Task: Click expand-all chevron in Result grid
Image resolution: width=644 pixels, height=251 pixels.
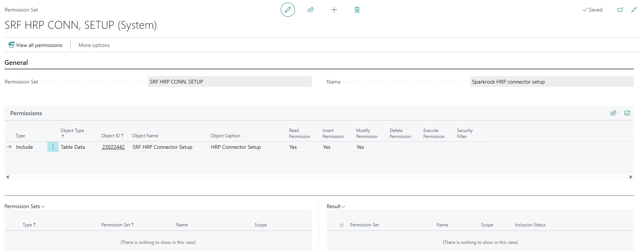Action: tap(342, 225)
